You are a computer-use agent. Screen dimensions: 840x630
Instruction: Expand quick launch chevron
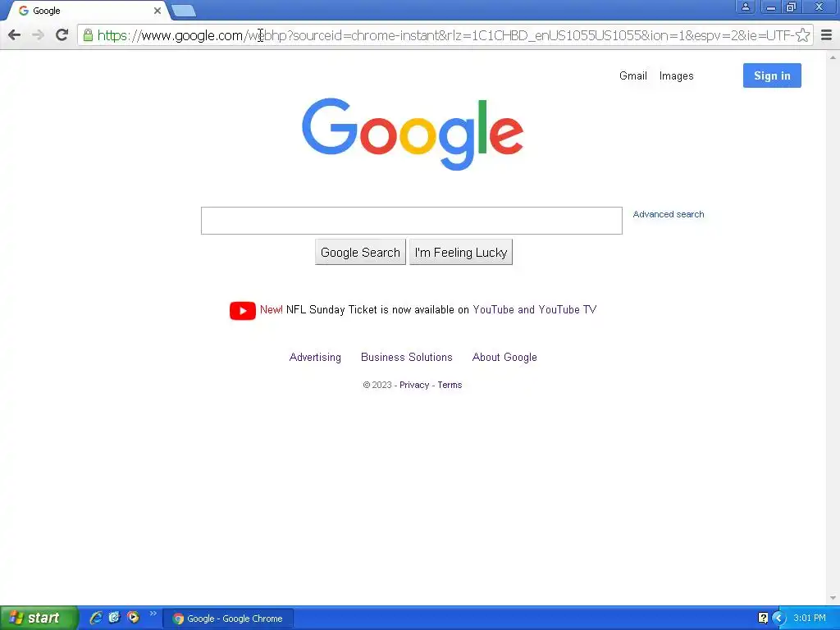153,614
